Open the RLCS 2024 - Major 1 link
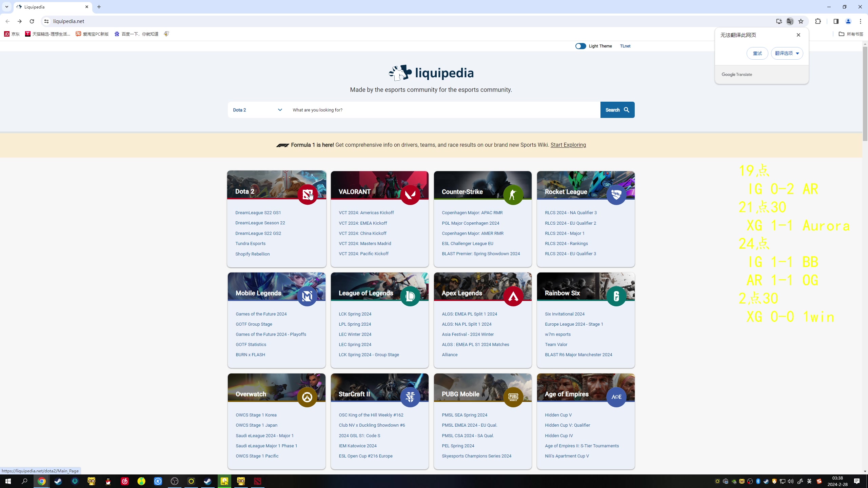 coord(565,233)
